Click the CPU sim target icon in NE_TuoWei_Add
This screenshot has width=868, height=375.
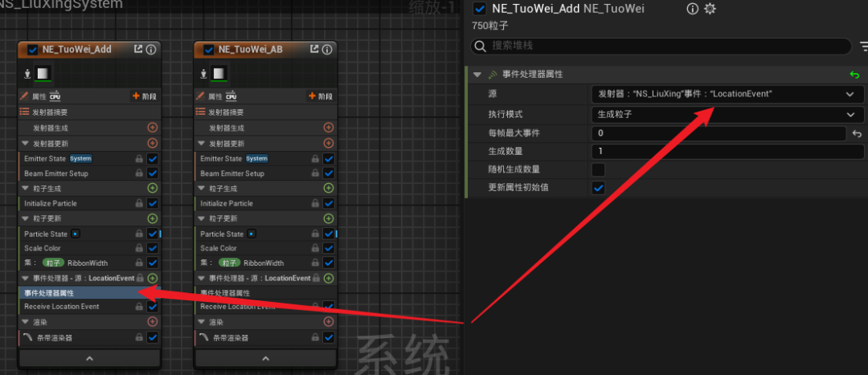55,96
